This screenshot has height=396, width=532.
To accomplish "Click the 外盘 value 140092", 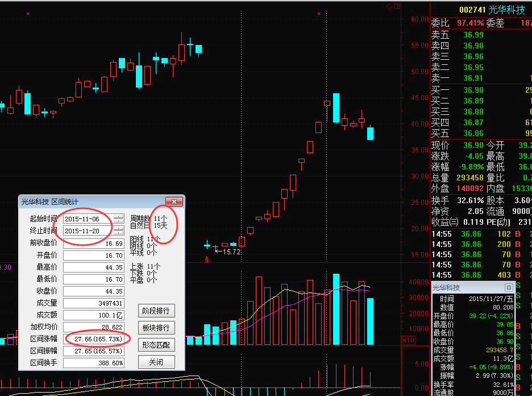I will coord(470,188).
